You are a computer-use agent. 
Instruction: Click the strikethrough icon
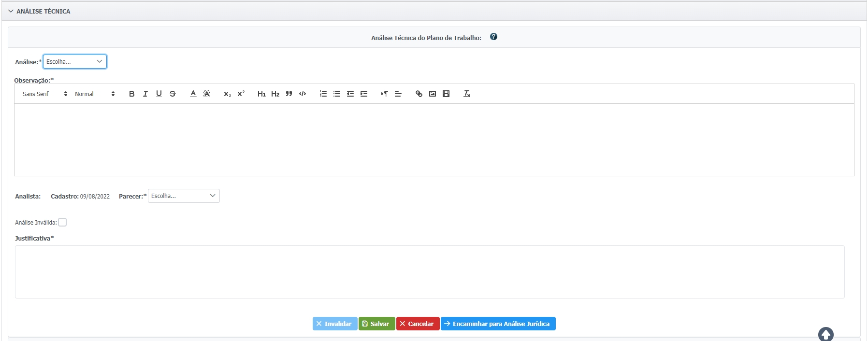(x=173, y=94)
